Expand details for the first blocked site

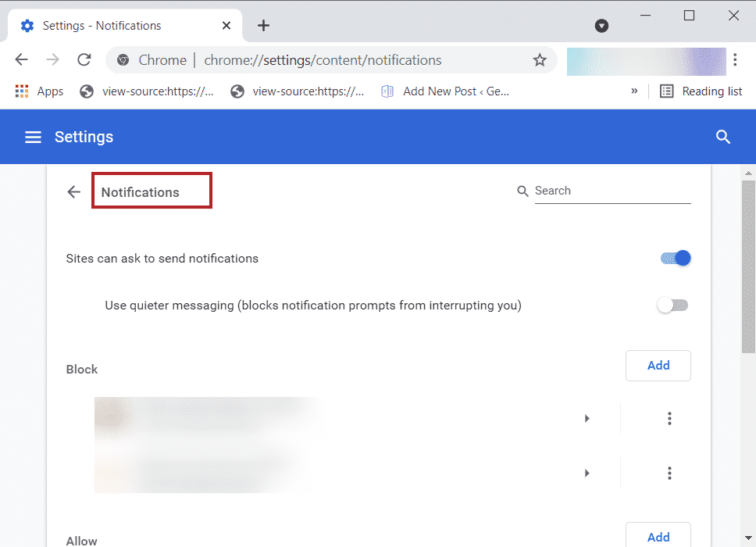[x=587, y=418]
